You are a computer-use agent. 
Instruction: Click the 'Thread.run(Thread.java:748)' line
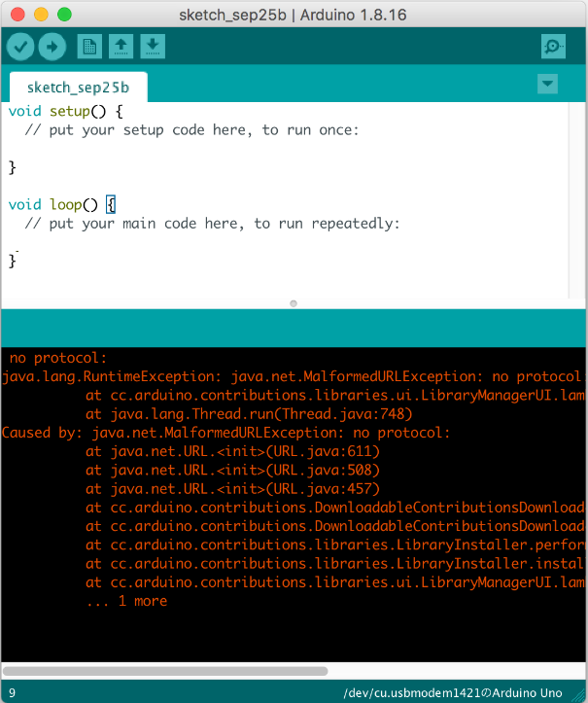click(249, 414)
